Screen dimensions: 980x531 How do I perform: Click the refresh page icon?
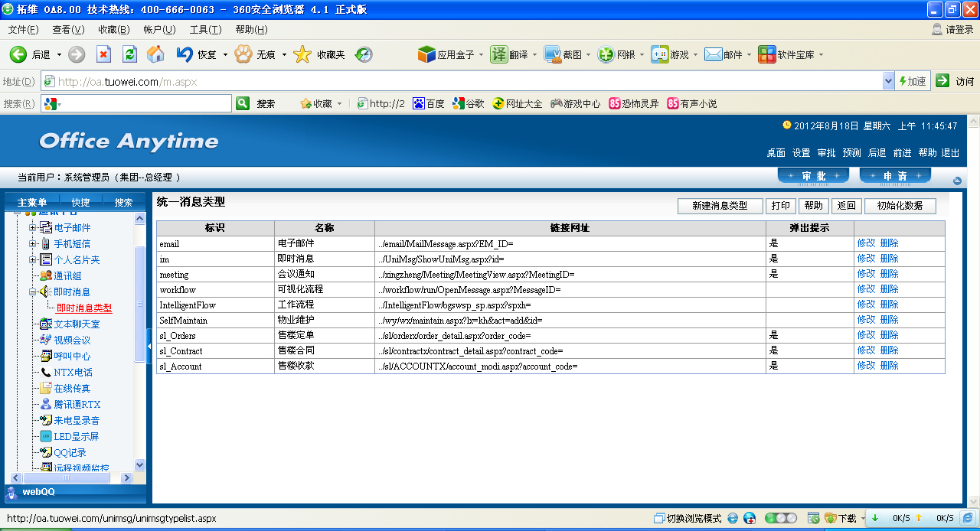pos(129,54)
